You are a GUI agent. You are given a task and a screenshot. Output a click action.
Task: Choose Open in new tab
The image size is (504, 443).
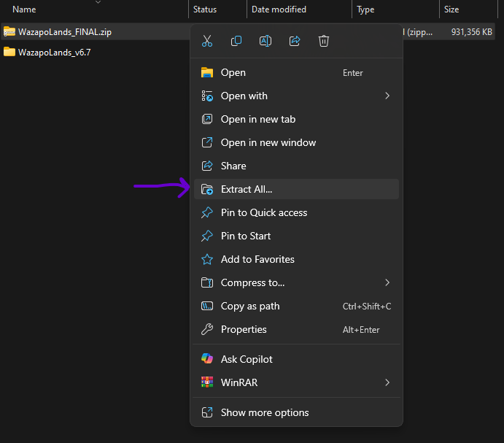click(x=296, y=120)
